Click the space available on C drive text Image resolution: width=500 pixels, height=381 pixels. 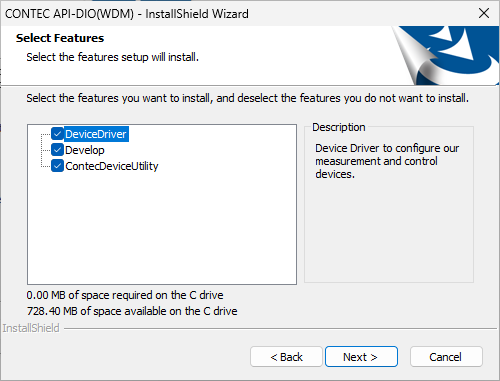tap(132, 311)
